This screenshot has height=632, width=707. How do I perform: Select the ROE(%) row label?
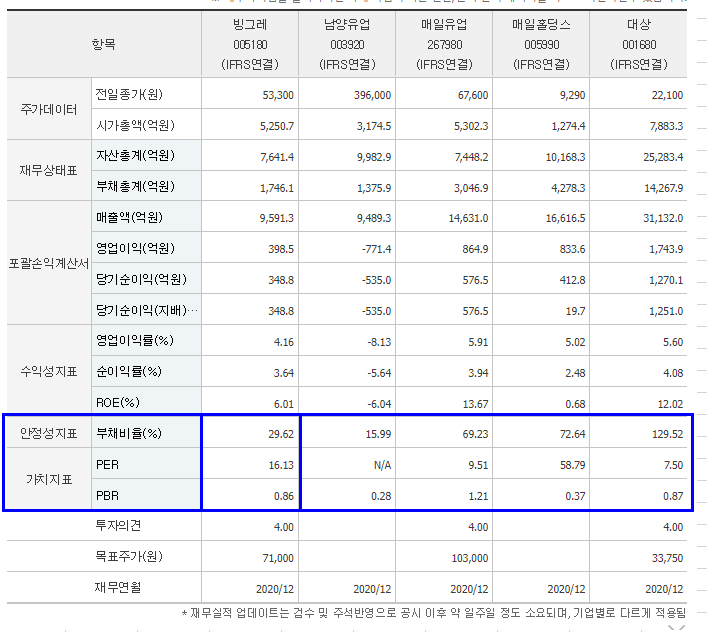(x=117, y=403)
